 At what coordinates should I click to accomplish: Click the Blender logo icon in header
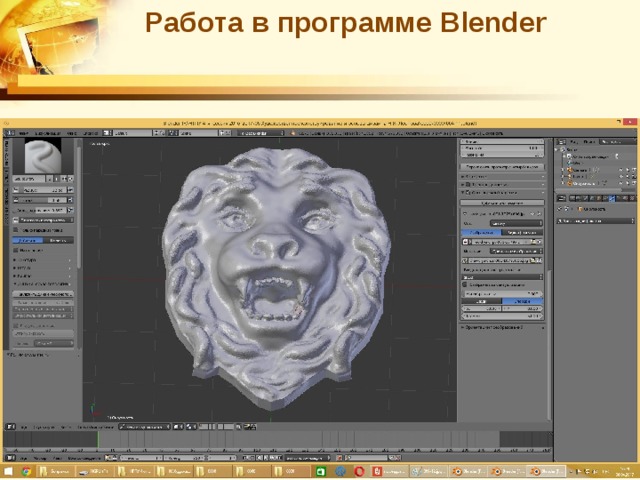pos(293,133)
